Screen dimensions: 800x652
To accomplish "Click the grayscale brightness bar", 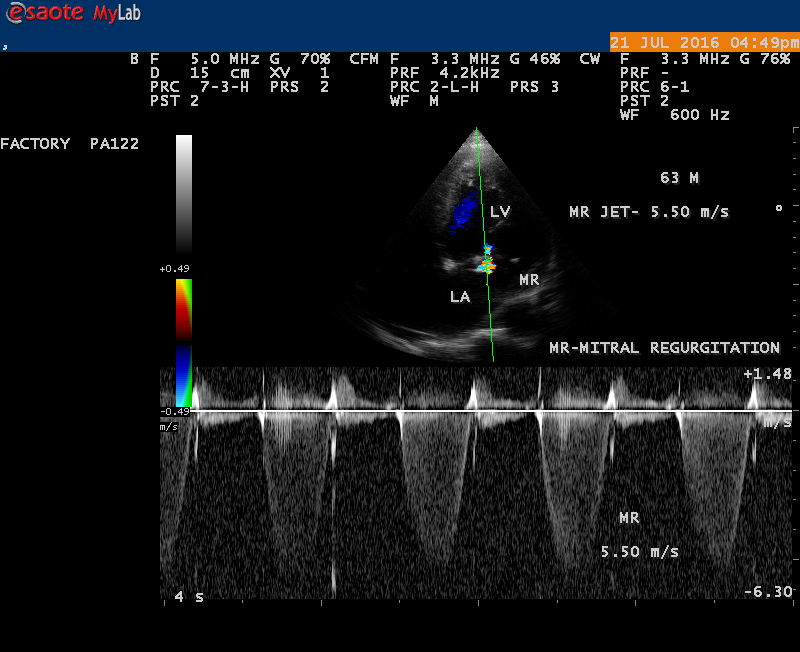I will 184,195.
